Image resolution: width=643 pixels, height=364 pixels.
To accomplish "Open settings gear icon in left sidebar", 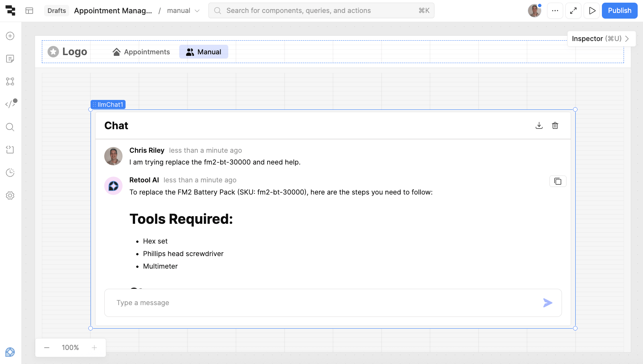I will [10, 195].
